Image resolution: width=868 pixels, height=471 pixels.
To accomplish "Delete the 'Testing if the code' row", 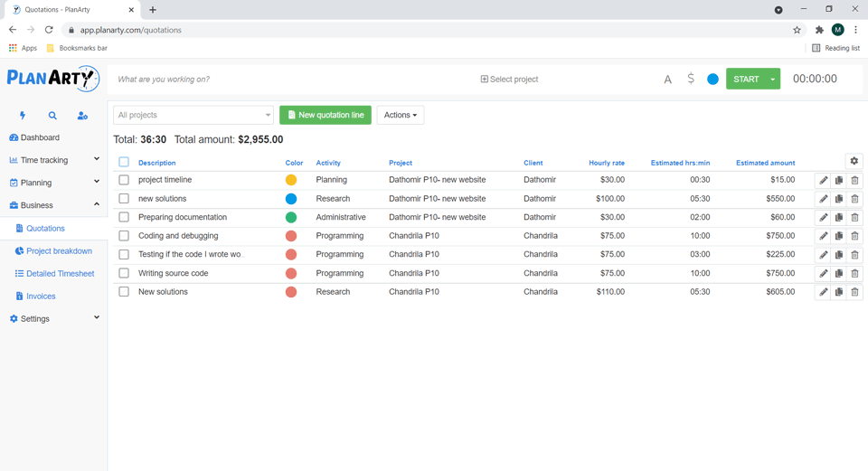I will tap(854, 255).
